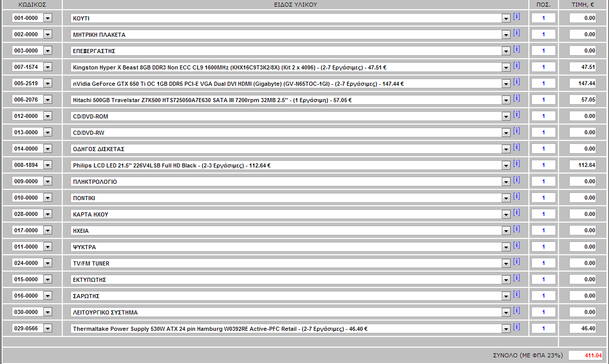Open info link for ΣΑΡΩΤΗΣ row
The width and height of the screenshot is (609, 364).
click(x=517, y=294)
